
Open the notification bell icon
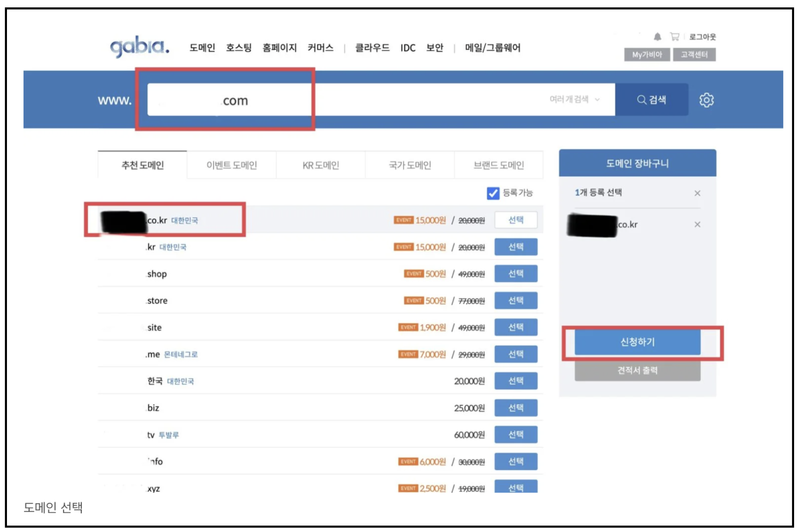(x=657, y=36)
